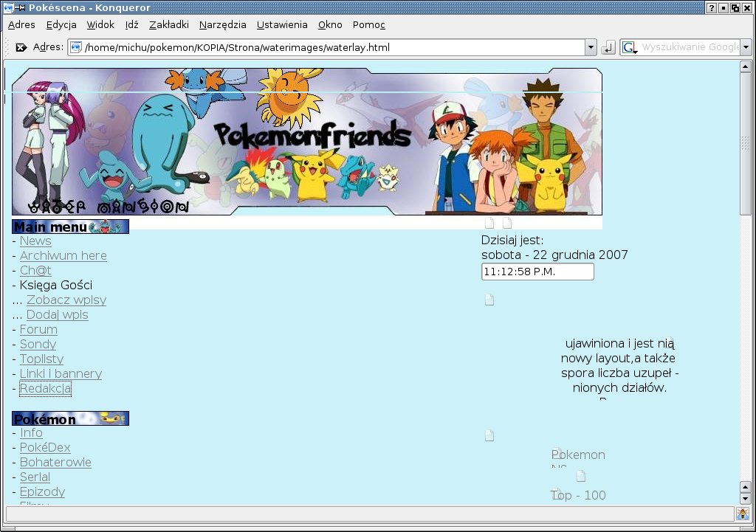Click the clear address bar icon

click(21, 47)
